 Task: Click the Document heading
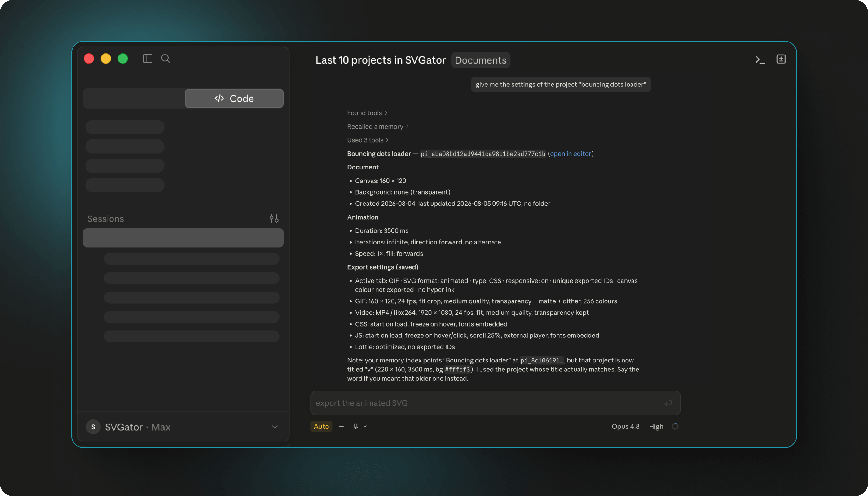[x=363, y=167]
